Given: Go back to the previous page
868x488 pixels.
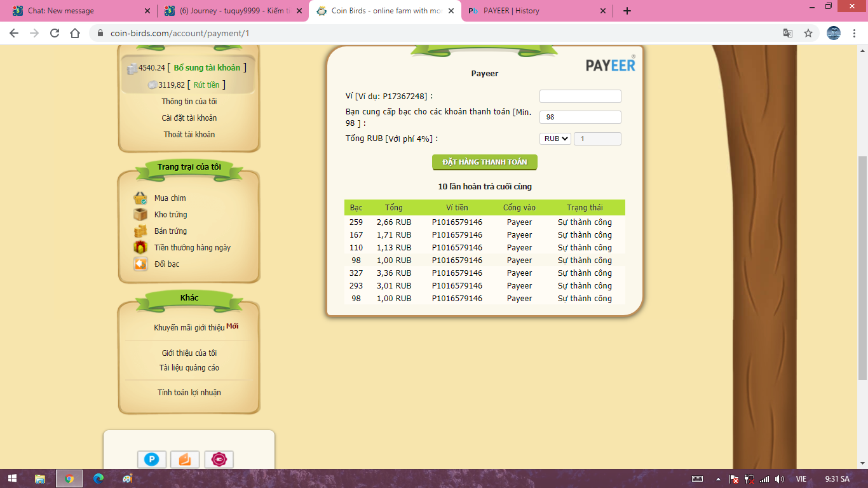Looking at the screenshot, I should 14,33.
